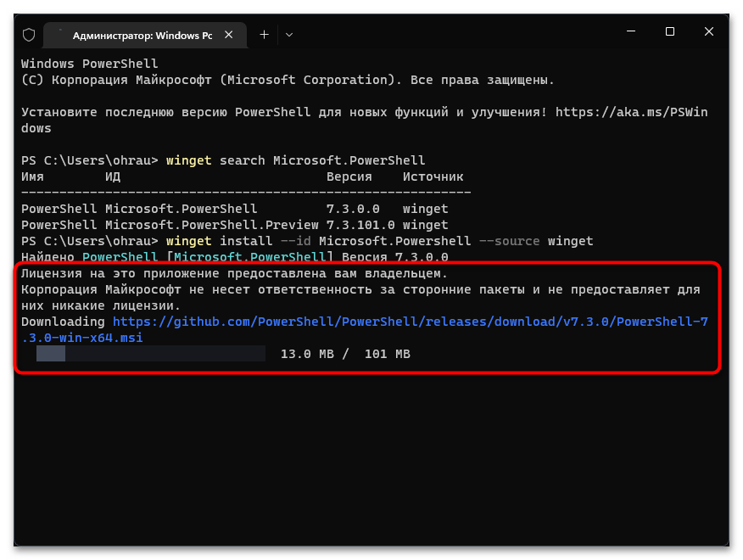Click the administrator shield icon in title bar
Viewport: 743px width, 560px height.
click(x=29, y=35)
